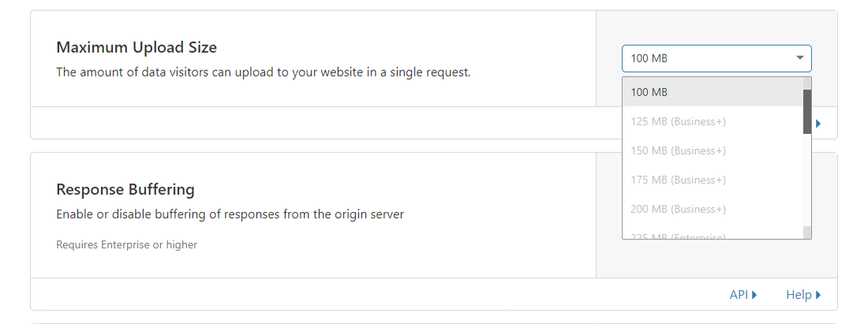The height and width of the screenshot is (324, 868).
Task: Click the caret arrow on the 100 MB select box
Action: click(799, 58)
